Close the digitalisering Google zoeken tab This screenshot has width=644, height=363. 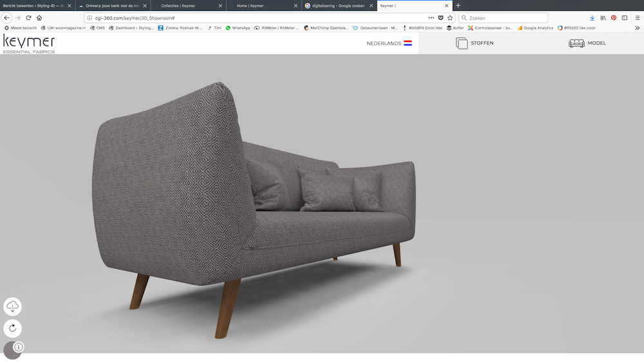372,6
